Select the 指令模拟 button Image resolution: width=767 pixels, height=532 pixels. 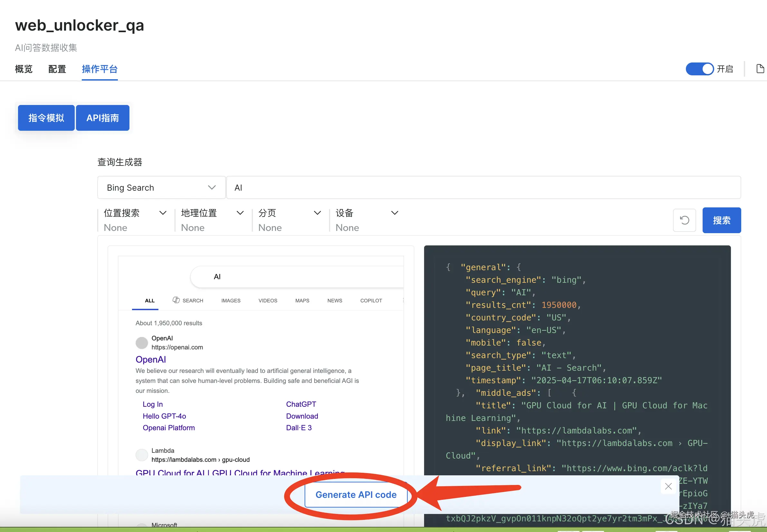(x=46, y=118)
